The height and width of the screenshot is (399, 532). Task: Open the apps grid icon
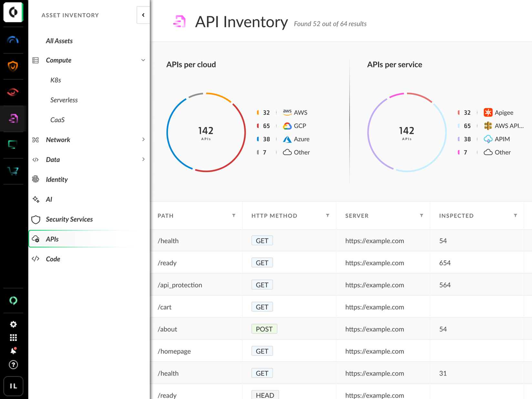(13, 337)
